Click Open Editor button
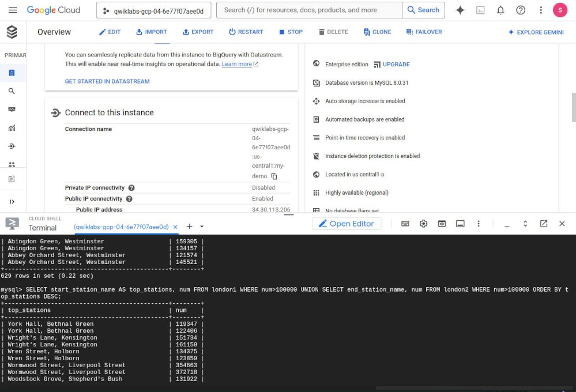The height and width of the screenshot is (392, 576). pyautogui.click(x=347, y=224)
